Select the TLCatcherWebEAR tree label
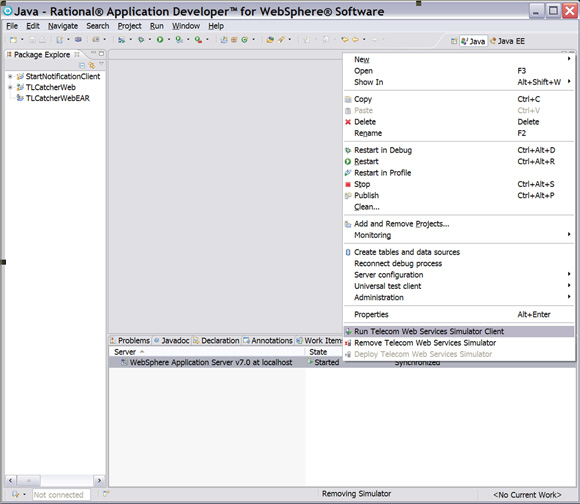580x504 pixels. click(58, 98)
